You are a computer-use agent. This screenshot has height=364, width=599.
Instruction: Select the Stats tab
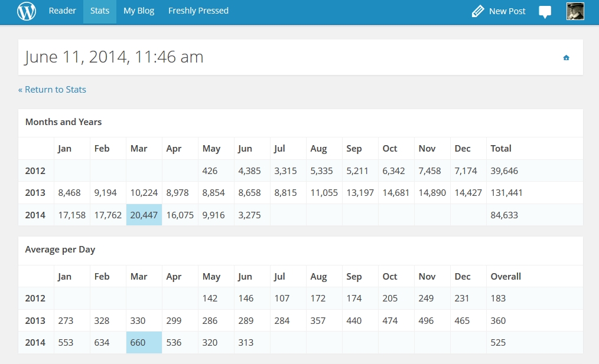pos(100,11)
